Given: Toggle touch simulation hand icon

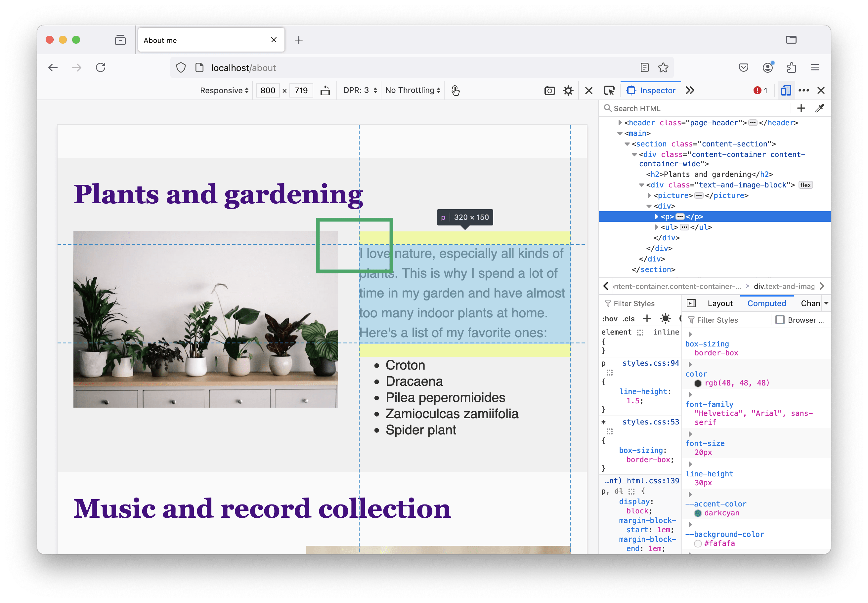Looking at the screenshot, I should coord(456,91).
